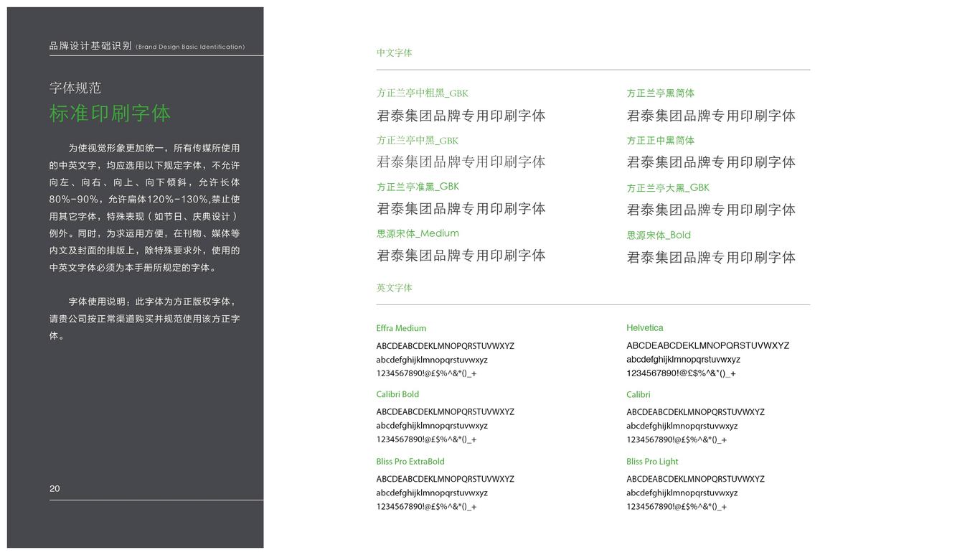980x555 pixels.
Task: Select the lowercase sample under Helvetica
Action: coord(684,359)
